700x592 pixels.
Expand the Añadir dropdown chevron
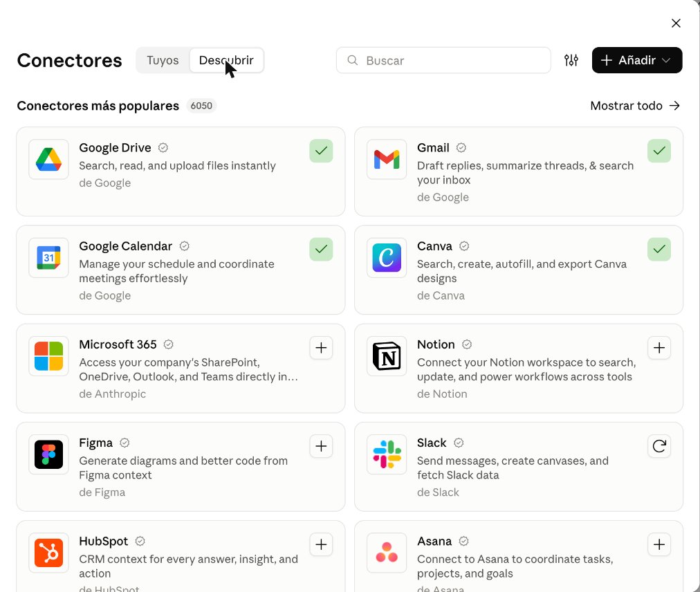[x=666, y=60]
